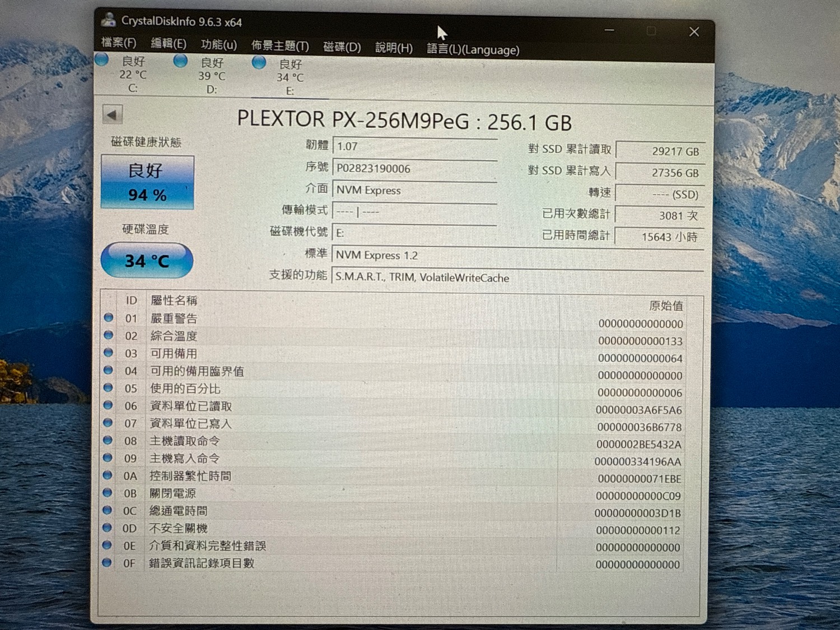The image size is (840, 630).
Task: Close the CrystalDiskInfo window
Action: tap(694, 32)
